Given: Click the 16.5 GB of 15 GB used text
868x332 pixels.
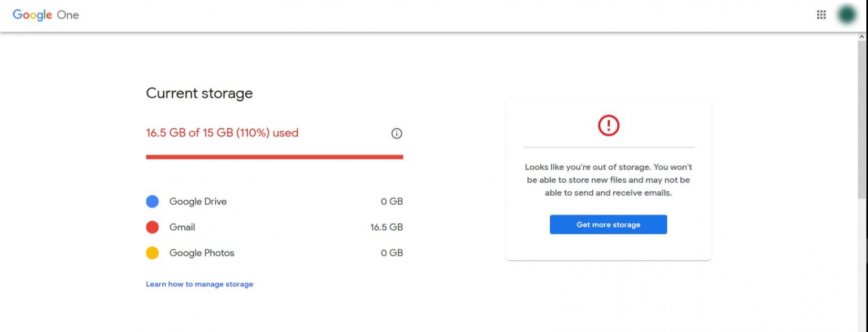Looking at the screenshot, I should [222, 133].
